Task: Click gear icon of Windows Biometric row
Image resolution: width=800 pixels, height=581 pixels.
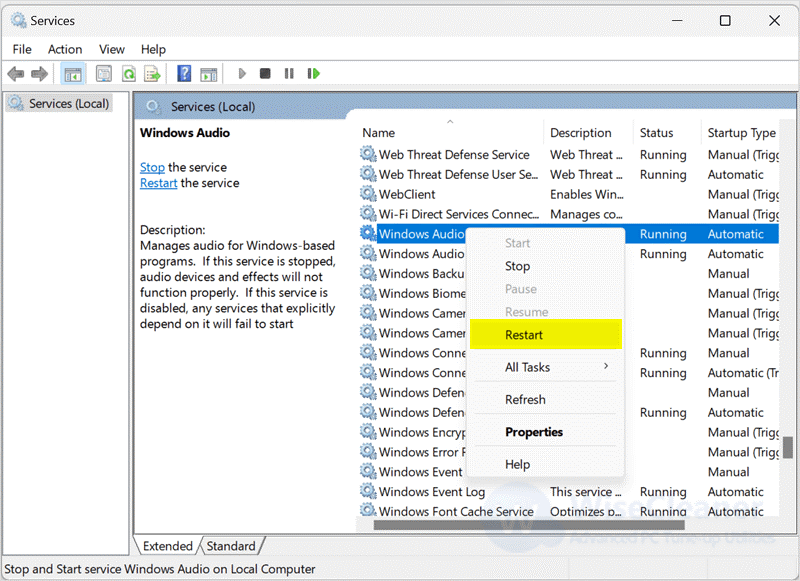Action: [368, 292]
